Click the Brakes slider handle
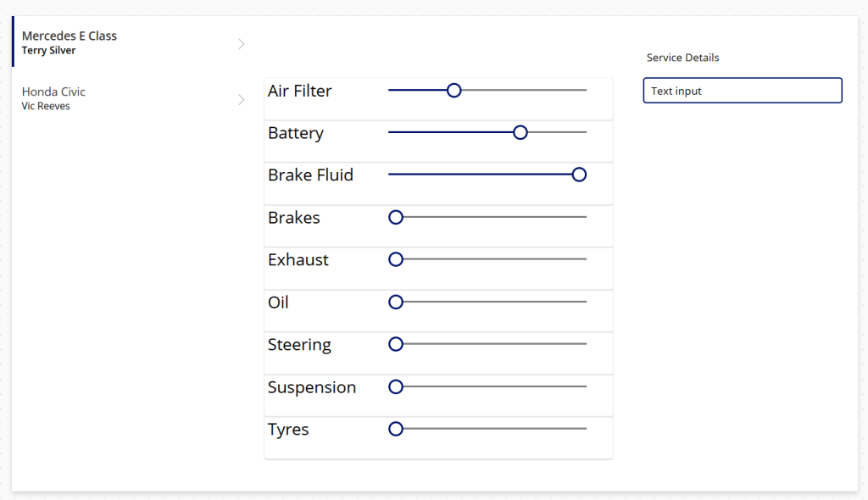The height and width of the screenshot is (500, 868). pos(395,217)
